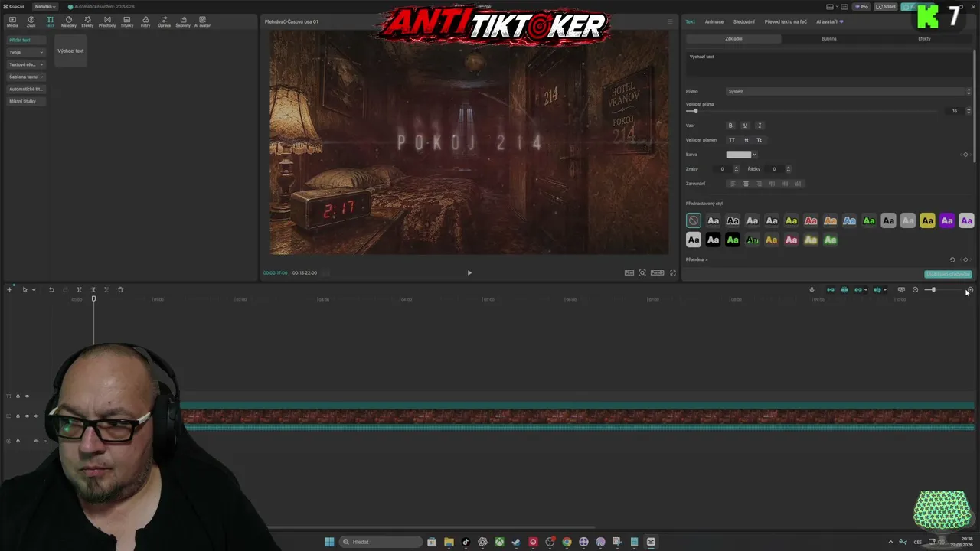
Task: Select the Výchozí text thumbnail
Action: [x=70, y=51]
